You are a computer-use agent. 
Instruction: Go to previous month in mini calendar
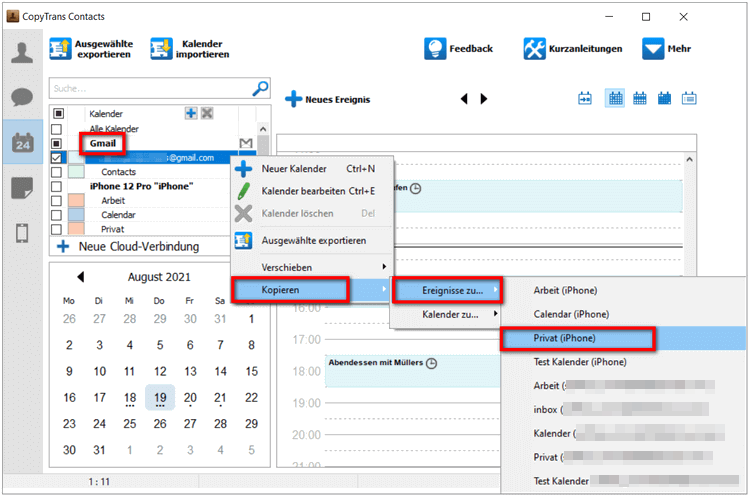coord(80,277)
